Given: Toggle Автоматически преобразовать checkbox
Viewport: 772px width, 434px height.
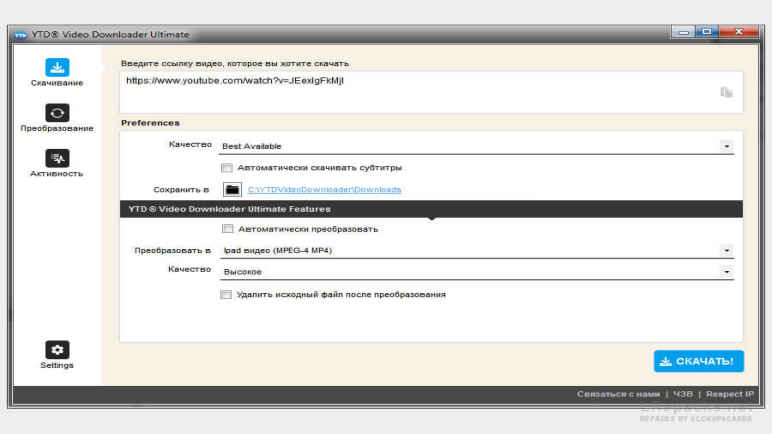Looking at the screenshot, I should (x=227, y=229).
